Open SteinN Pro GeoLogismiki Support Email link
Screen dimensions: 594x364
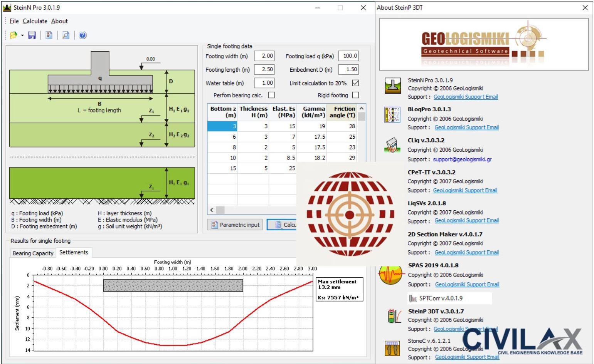(x=466, y=97)
